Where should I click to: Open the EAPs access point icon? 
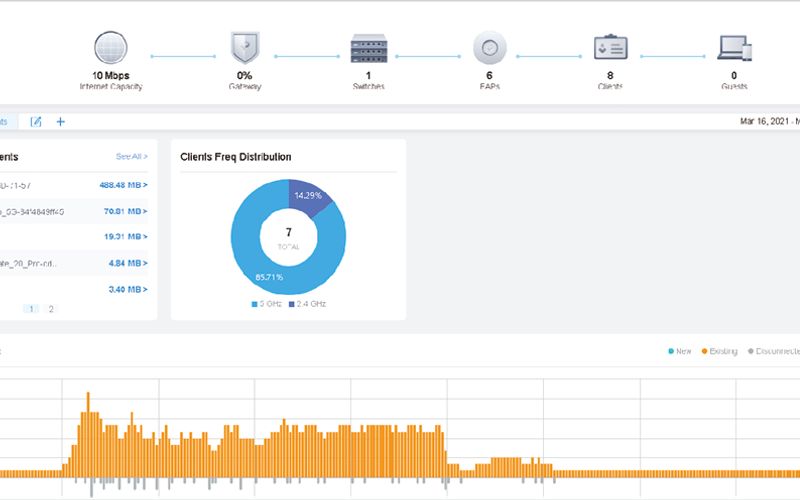[489, 47]
